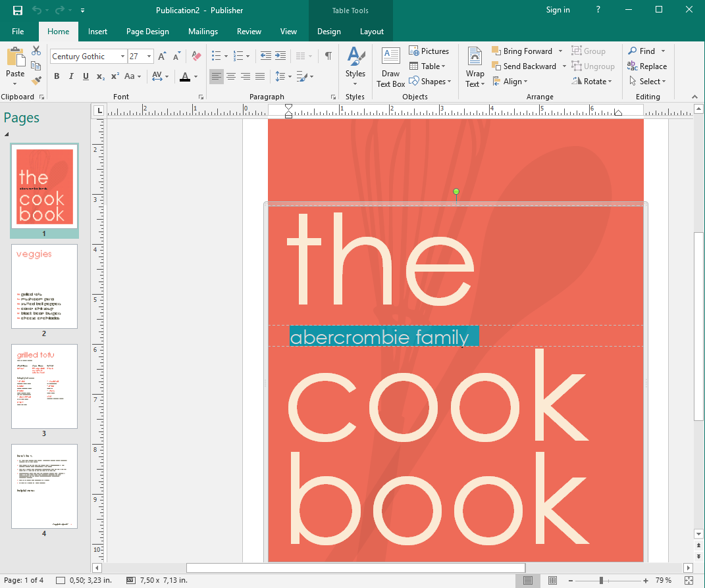Viewport: 705px width, 588px height.
Task: Click the Clear All Formatting eraser icon
Action: click(196, 57)
